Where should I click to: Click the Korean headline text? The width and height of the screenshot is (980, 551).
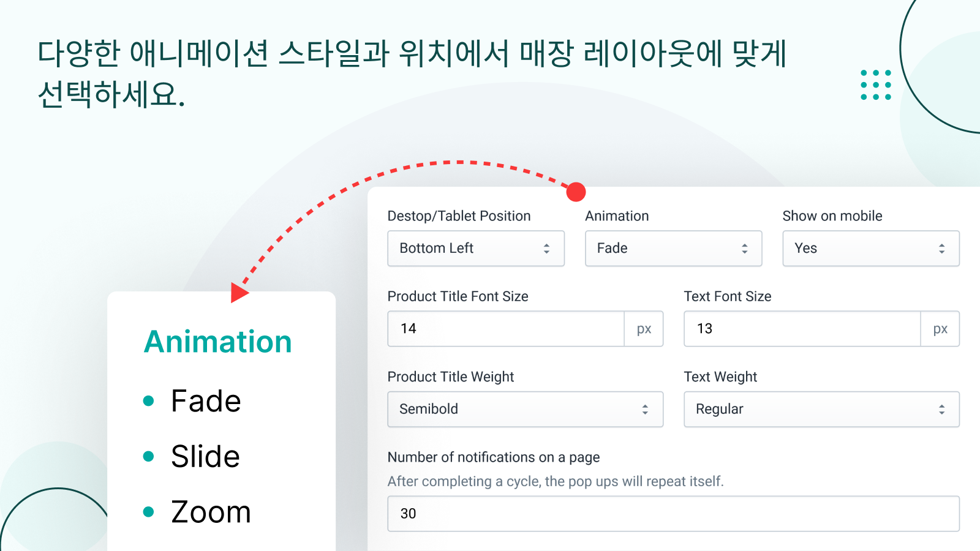click(412, 73)
